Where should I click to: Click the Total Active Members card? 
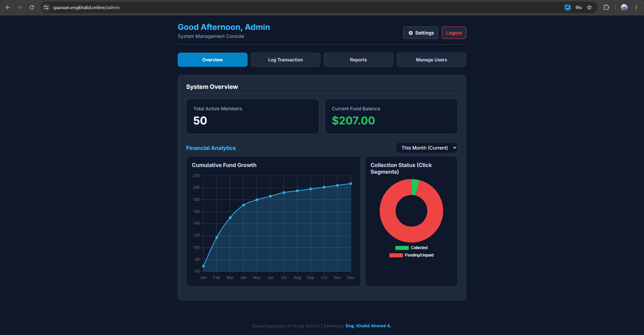253,116
